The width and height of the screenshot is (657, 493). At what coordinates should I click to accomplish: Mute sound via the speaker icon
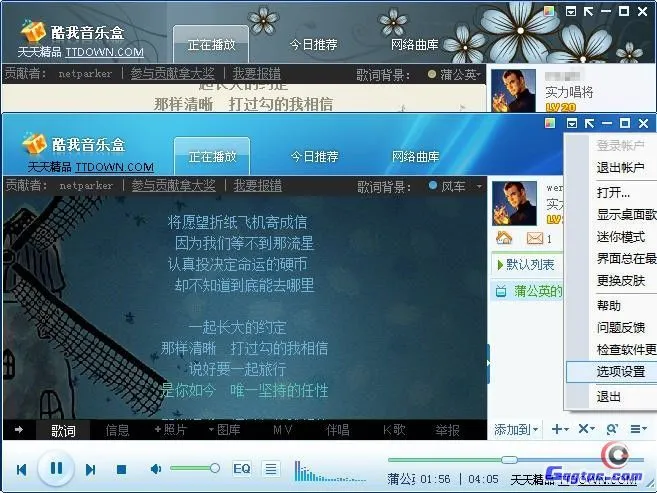pos(155,469)
